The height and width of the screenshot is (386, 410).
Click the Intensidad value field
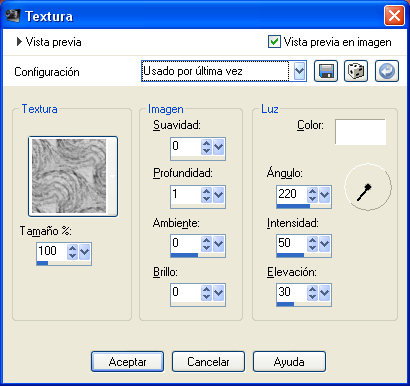pyautogui.click(x=291, y=244)
